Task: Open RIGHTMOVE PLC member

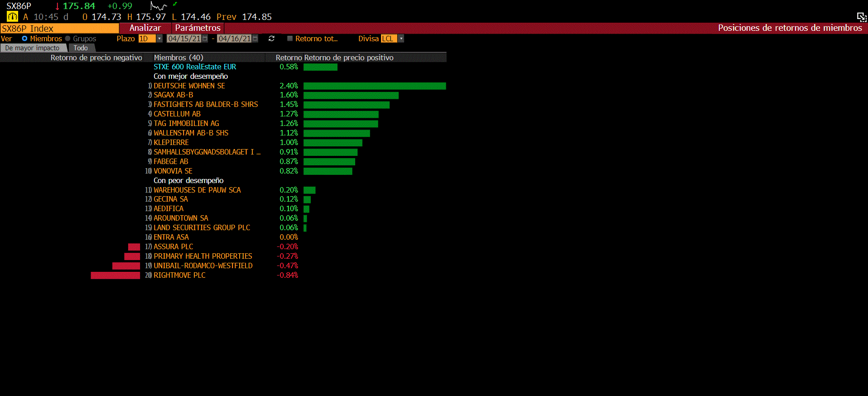Action: click(x=179, y=275)
